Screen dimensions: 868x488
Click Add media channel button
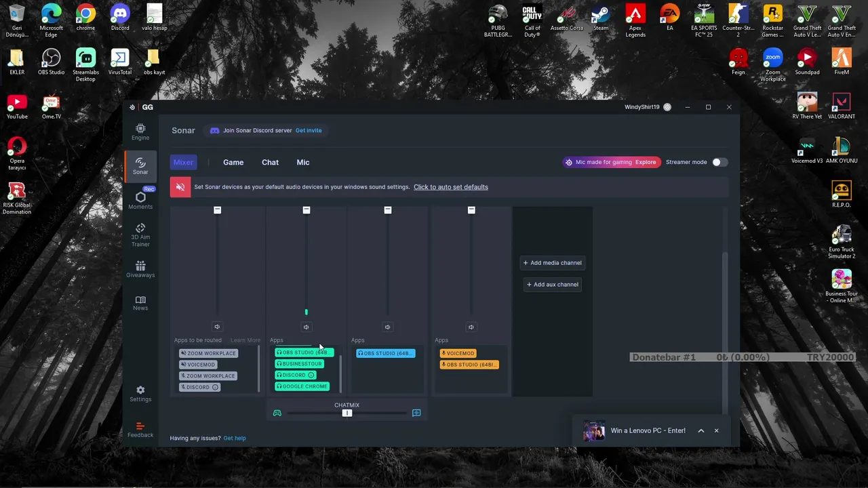[553, 263]
